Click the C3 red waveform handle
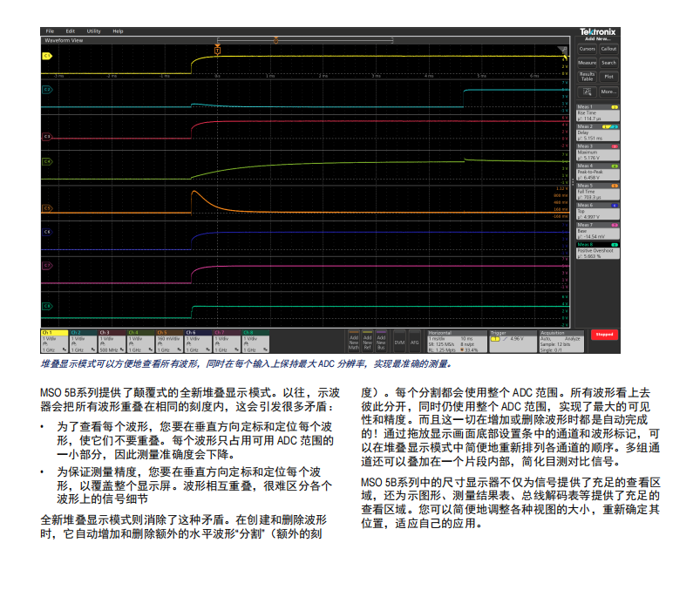This screenshot has width=700, height=590. (x=47, y=137)
